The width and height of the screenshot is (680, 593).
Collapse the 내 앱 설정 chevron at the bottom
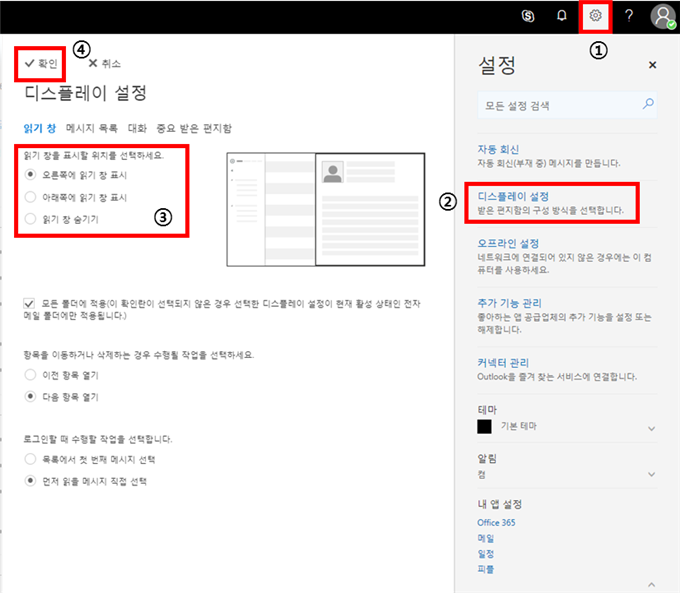pos(652,582)
